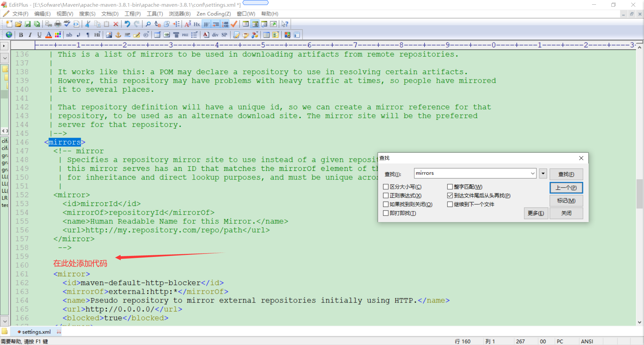Click the insert table icon
The width and height of the screenshot is (644, 345).
[x=157, y=34]
